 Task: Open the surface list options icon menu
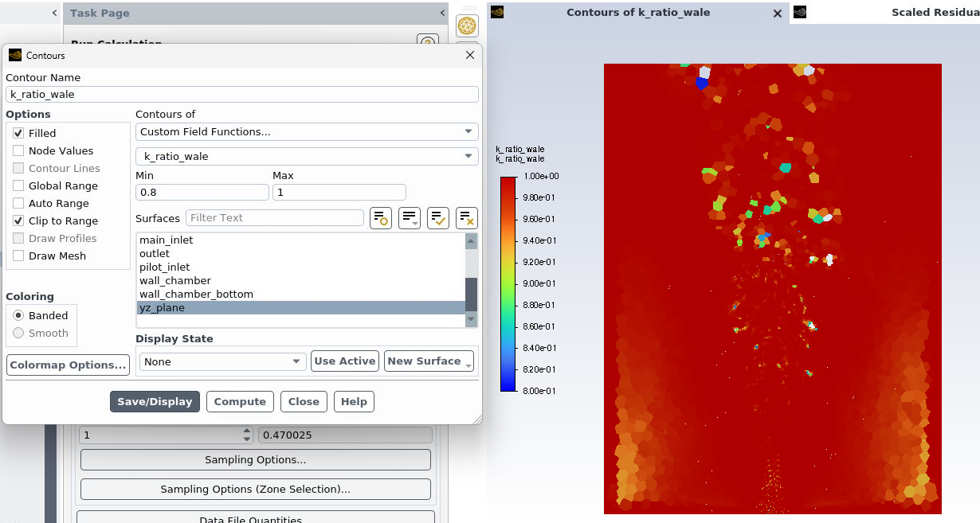tap(410, 218)
